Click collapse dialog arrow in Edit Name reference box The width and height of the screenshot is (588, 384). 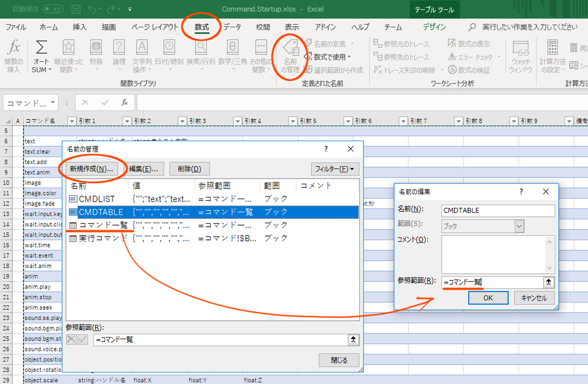(x=548, y=282)
